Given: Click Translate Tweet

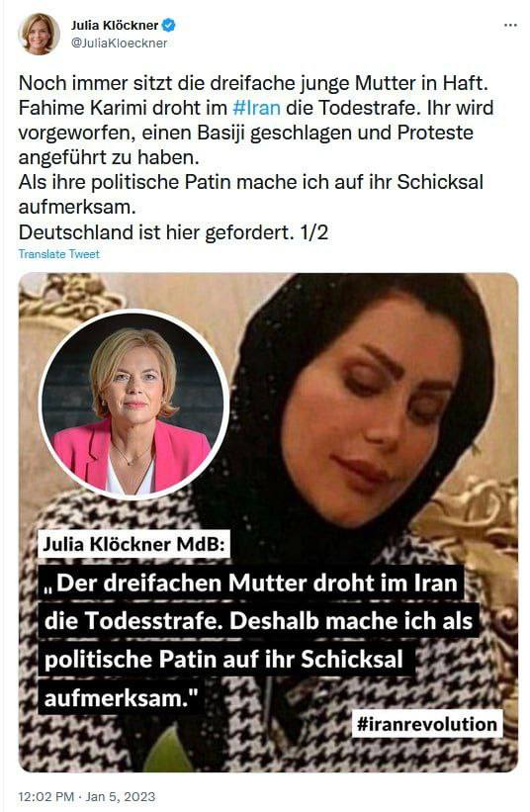Looking at the screenshot, I should point(59,254).
